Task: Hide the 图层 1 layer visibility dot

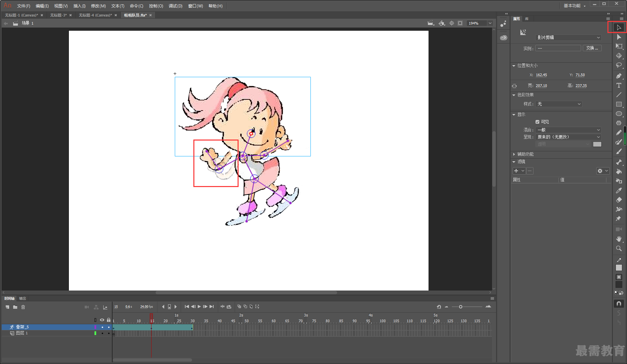Action: 102,333
